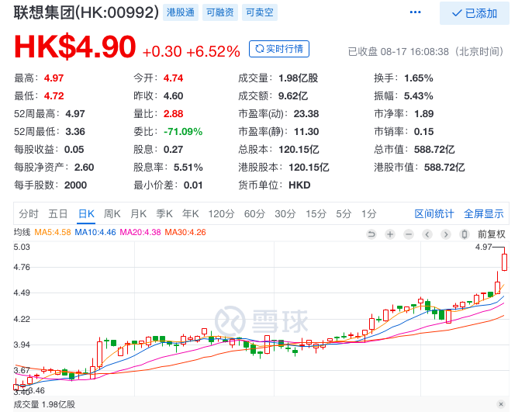Click the stock title 联想集团(HK:00992)

86,12
